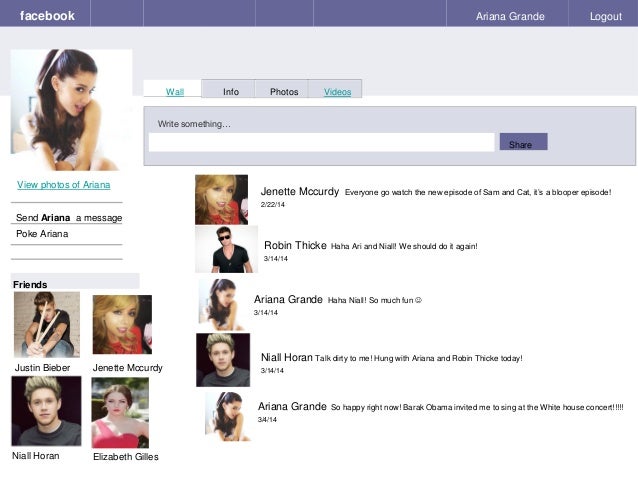Click Ariana Grande name on 3/4/14 post
Screen dimensions: 638x479
point(292,406)
